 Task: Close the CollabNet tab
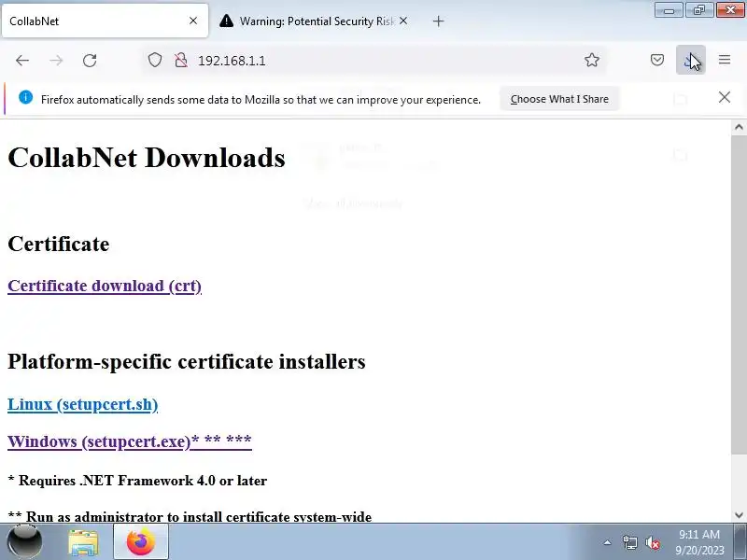tap(193, 21)
